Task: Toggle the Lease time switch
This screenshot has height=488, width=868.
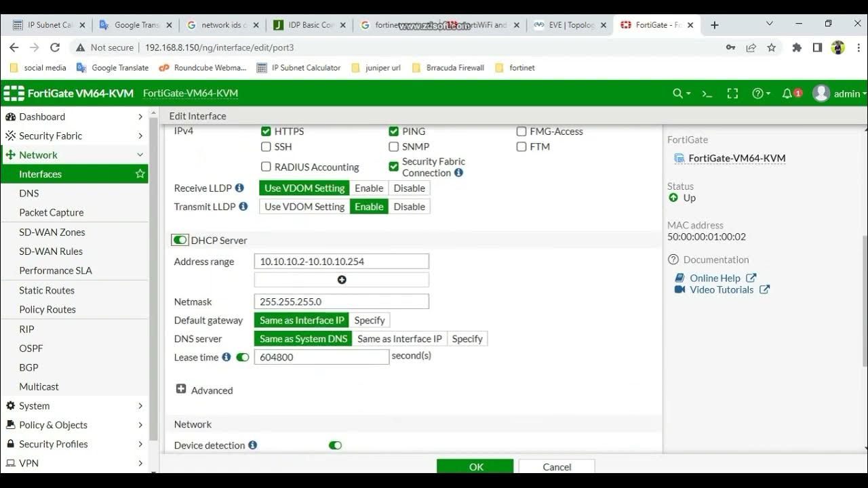Action: (242, 357)
